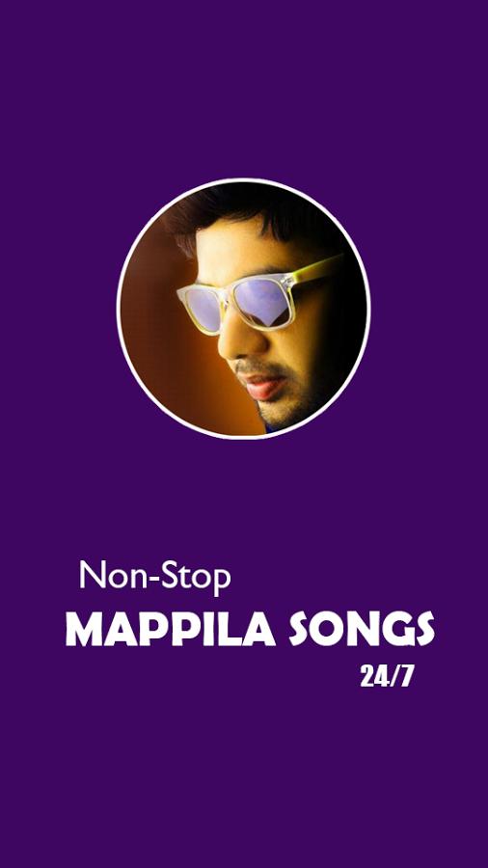Click the number 24 in 24/7
488x868 pixels.
tap(373, 676)
